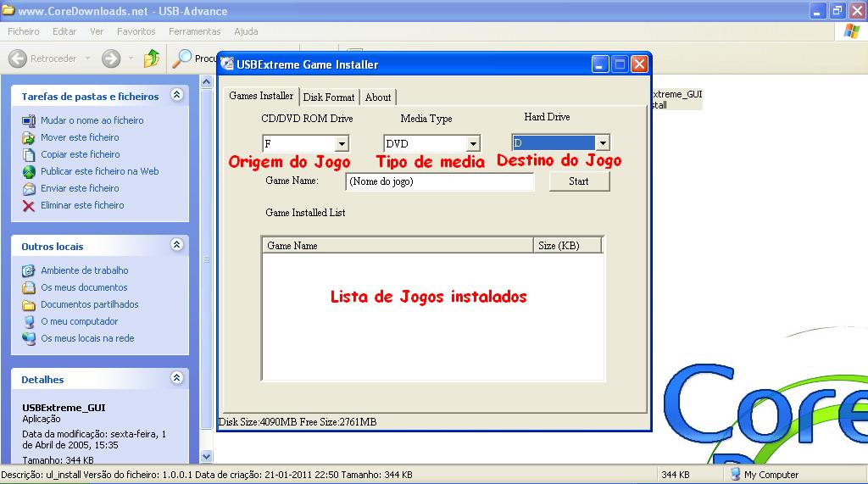The height and width of the screenshot is (484, 868).
Task: Click Publicar este ficheiro na Web link
Action: [100, 171]
